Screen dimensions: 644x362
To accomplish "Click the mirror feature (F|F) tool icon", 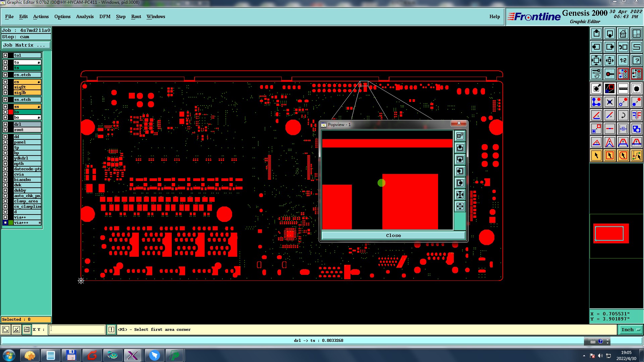I will pyautogui.click(x=636, y=116).
